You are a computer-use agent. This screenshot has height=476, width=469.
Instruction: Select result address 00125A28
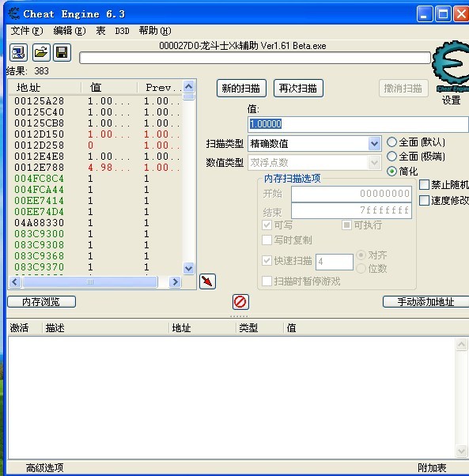coord(40,101)
